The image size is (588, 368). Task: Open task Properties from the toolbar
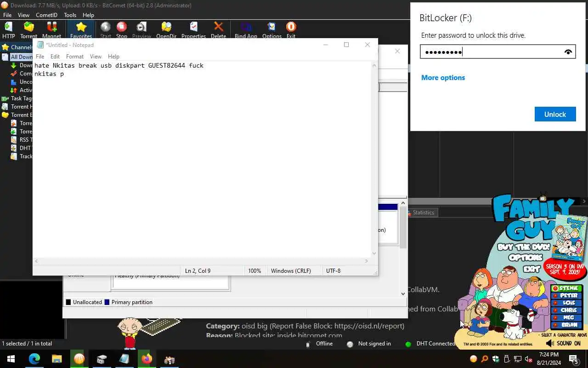193,30
